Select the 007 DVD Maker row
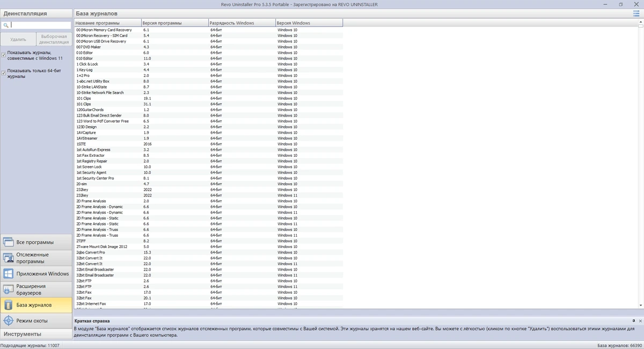The image size is (644, 349). tap(208, 47)
